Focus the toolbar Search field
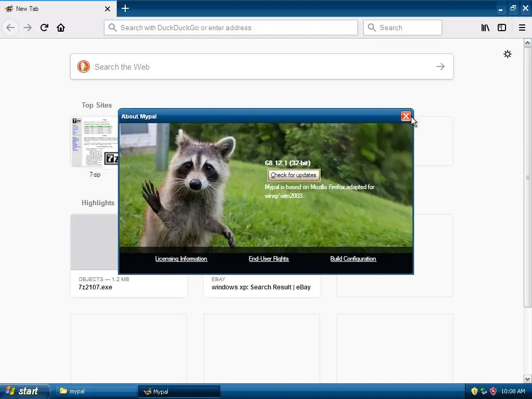 tap(403, 28)
